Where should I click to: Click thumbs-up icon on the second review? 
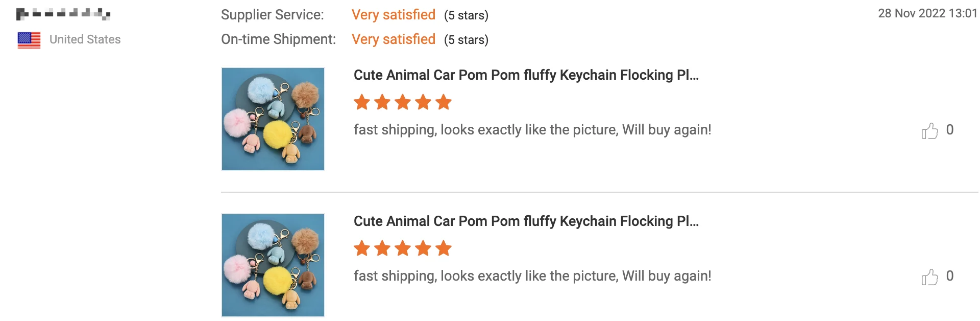(929, 277)
